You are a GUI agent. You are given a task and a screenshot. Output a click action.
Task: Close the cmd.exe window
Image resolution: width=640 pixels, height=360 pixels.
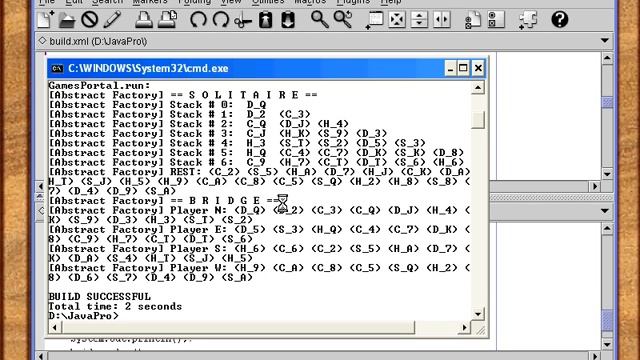click(478, 68)
